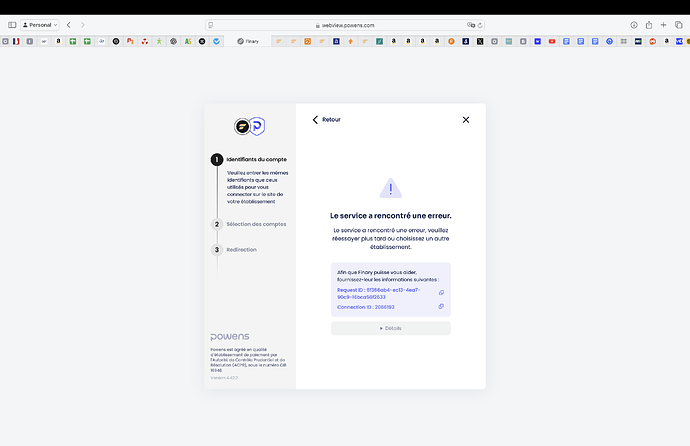Copy the Connection ID to clipboard

coord(441,307)
